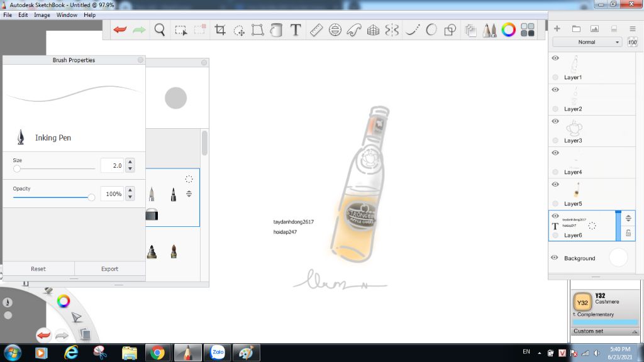Click the red Undo arrow in toolbar
644x362 pixels.
pyautogui.click(x=120, y=30)
